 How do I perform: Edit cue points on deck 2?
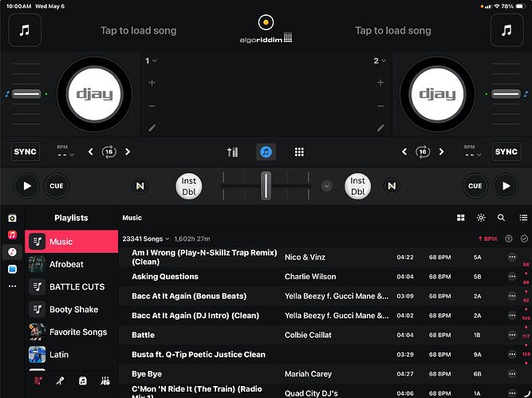(380, 128)
